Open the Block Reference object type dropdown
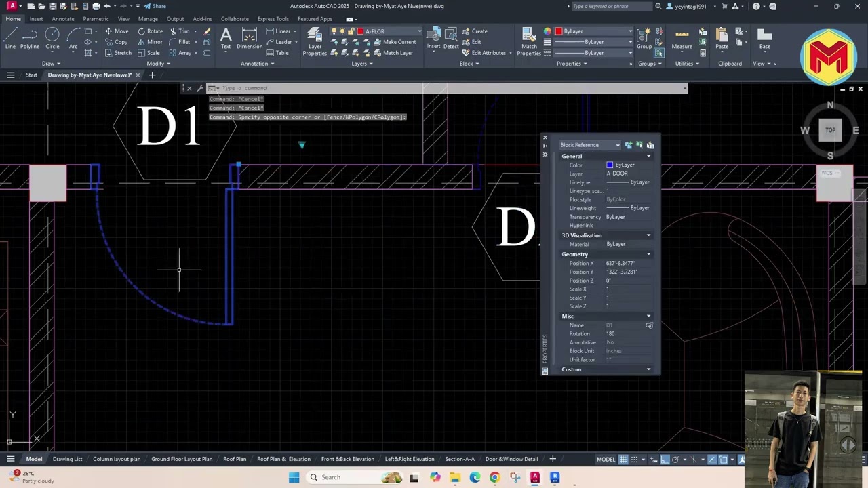 pyautogui.click(x=589, y=145)
